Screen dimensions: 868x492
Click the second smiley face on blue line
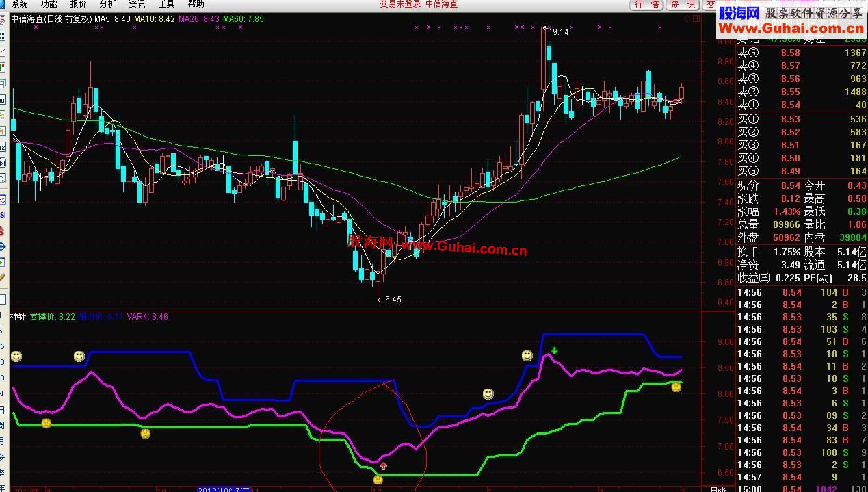(x=79, y=357)
